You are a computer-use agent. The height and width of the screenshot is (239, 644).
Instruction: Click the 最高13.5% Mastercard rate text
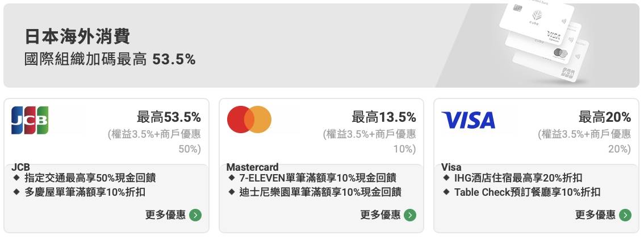(x=384, y=118)
